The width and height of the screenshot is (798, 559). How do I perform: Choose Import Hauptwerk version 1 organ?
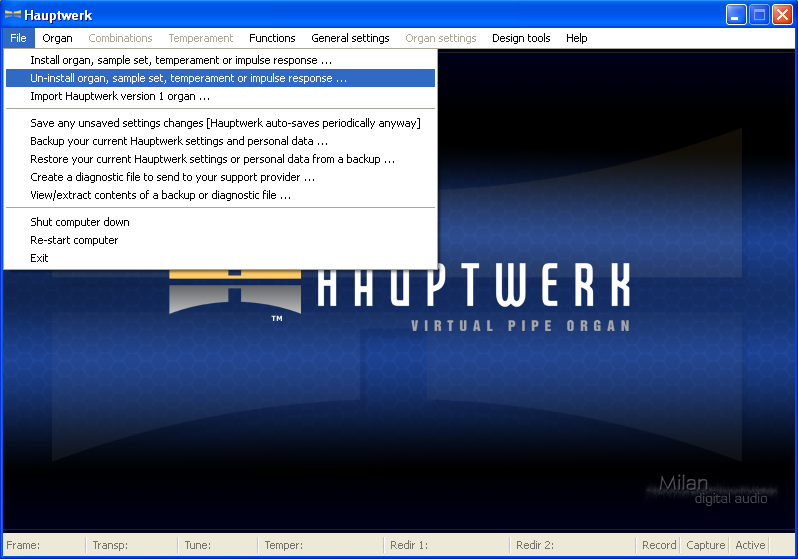(220, 96)
